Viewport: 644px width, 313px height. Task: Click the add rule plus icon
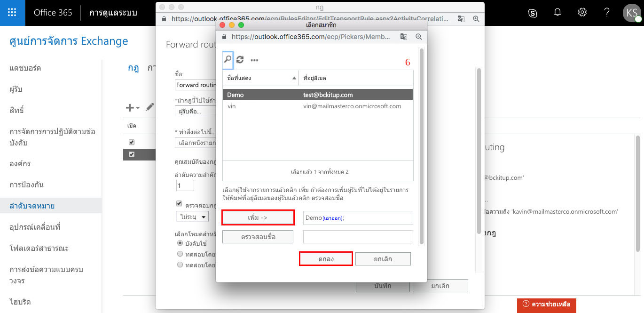[x=130, y=108]
